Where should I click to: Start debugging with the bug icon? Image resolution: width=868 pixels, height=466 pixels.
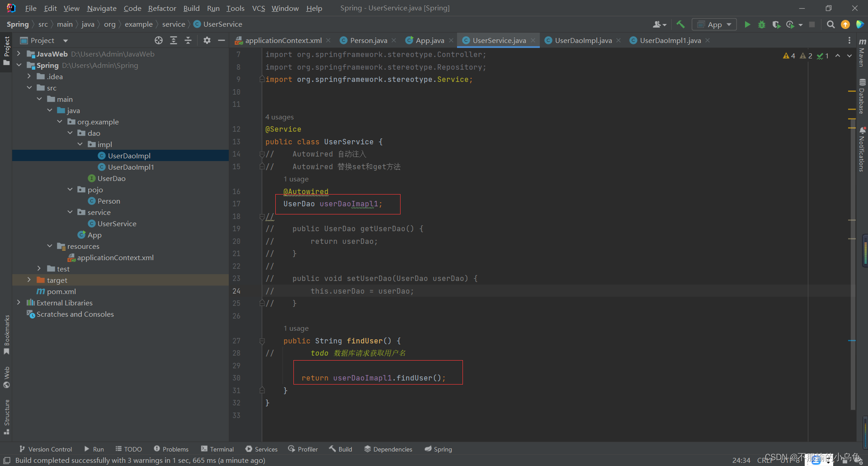click(x=762, y=24)
